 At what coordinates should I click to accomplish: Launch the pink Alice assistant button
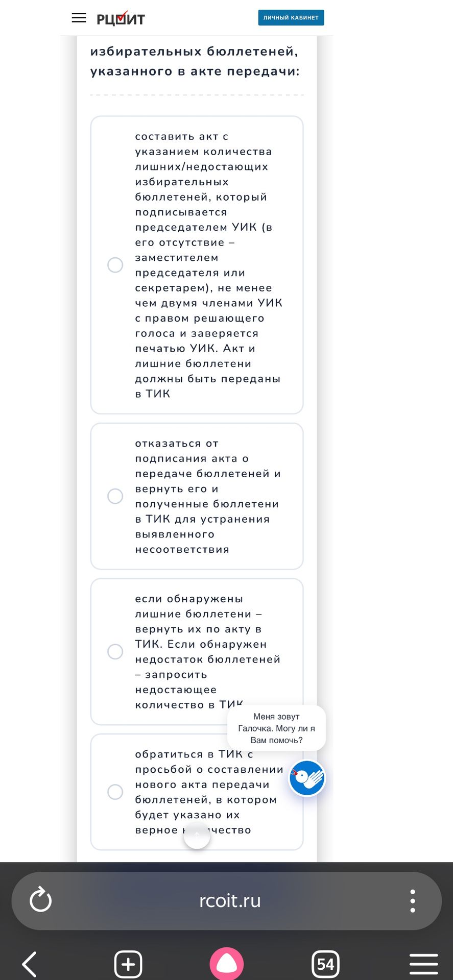pos(227,964)
